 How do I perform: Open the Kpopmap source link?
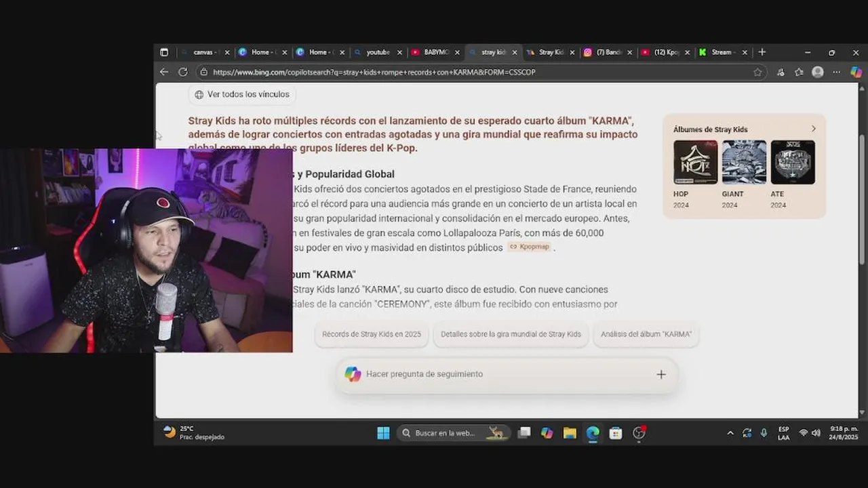(x=530, y=247)
